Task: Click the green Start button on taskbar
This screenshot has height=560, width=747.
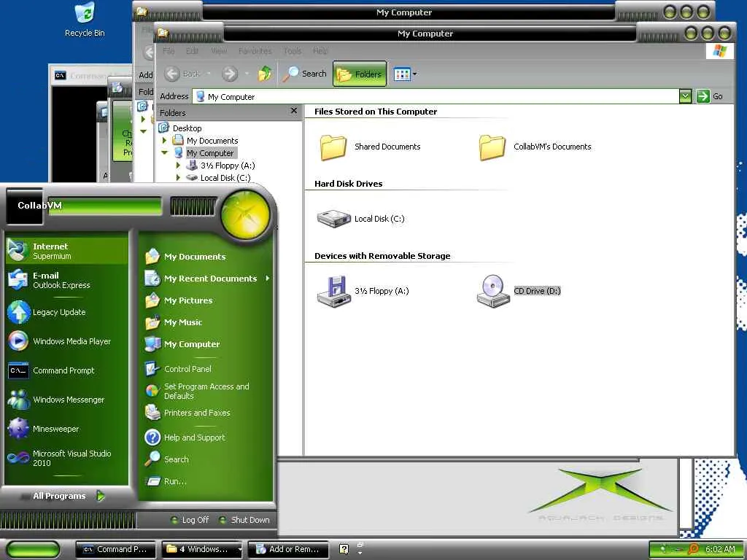Action: 33,550
